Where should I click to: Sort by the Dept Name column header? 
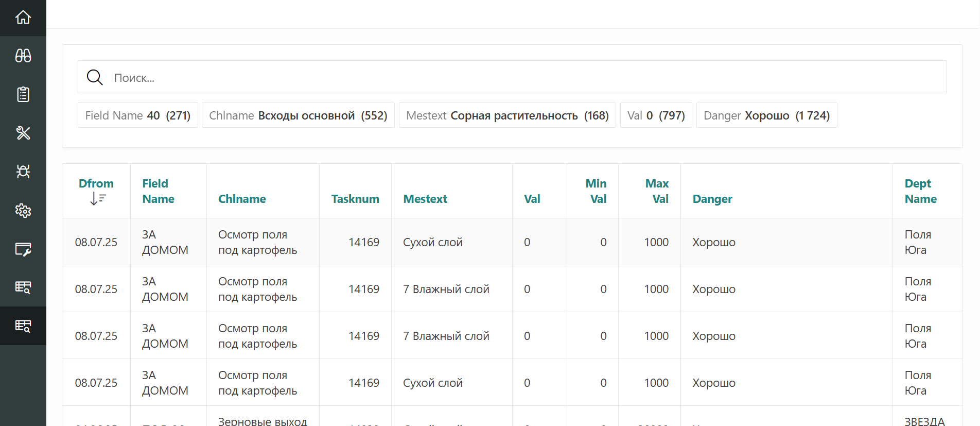[x=920, y=191]
